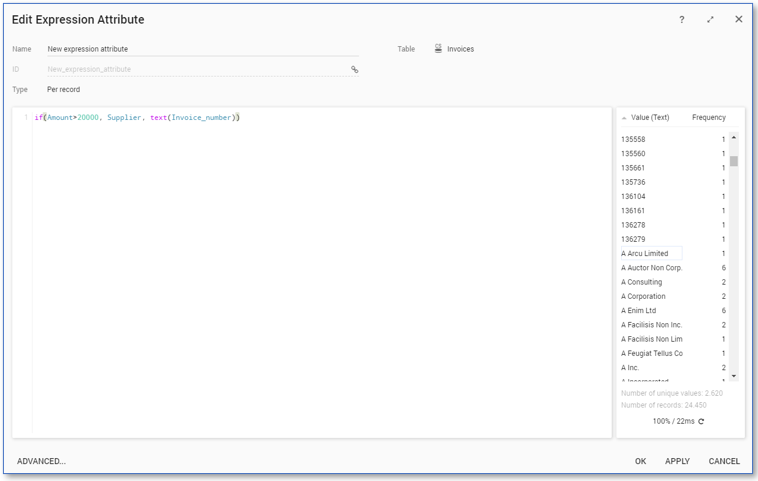Click the '20000' number in the expression

pyautogui.click(x=87, y=117)
